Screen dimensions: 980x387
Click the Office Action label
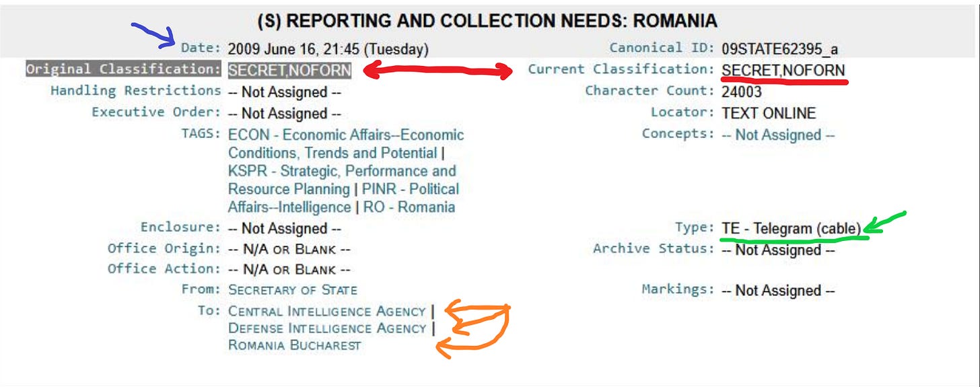coord(164,268)
